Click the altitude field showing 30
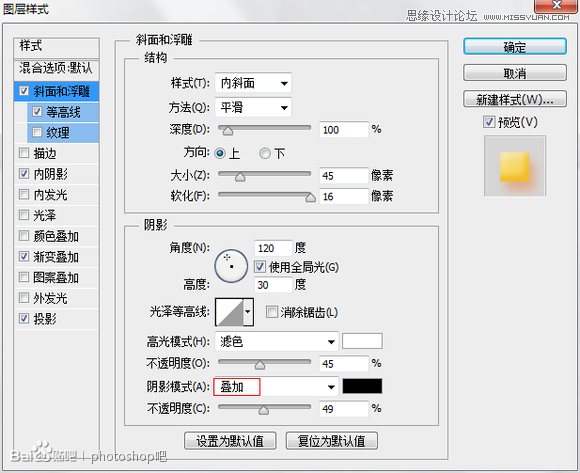Image resolution: width=580 pixels, height=473 pixels. (273, 285)
